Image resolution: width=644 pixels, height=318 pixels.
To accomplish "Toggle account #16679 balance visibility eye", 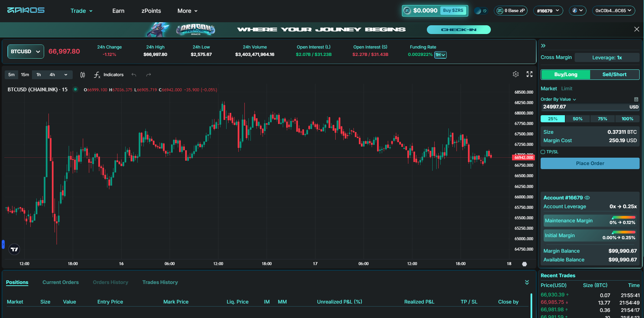I will pos(587,198).
